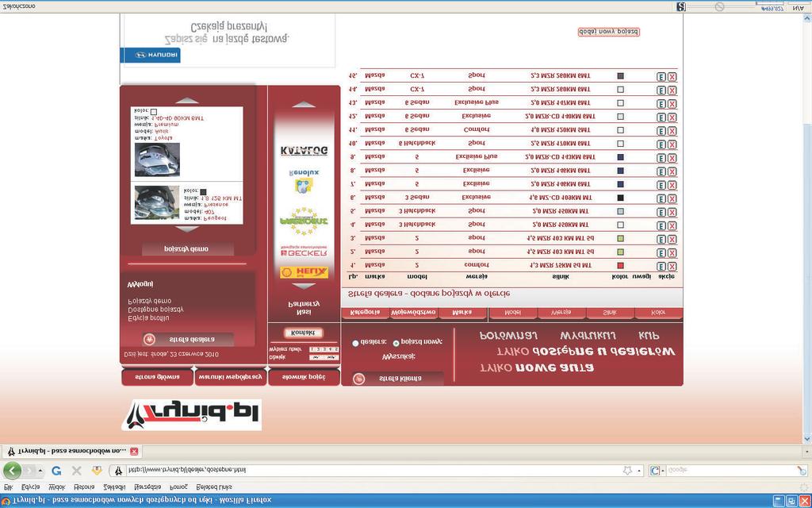The image size is (812, 508).
Task: Open 'słownik pojęć' page
Action: (304, 377)
